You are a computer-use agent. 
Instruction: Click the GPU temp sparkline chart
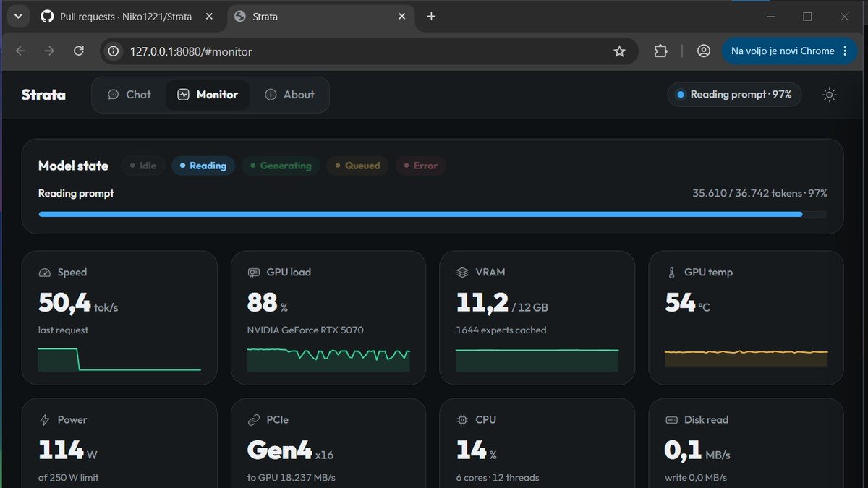pos(746,358)
